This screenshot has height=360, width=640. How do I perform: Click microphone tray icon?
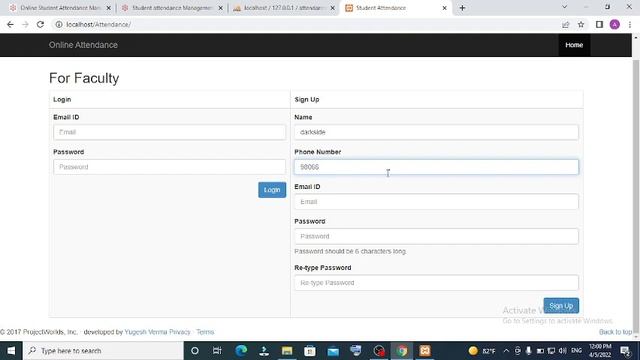point(529,351)
